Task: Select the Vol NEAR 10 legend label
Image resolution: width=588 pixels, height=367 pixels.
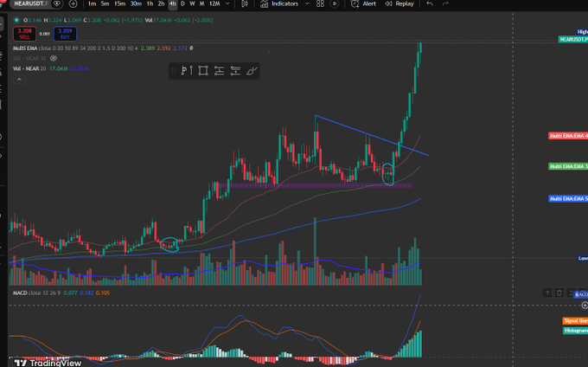Action: coord(29,59)
